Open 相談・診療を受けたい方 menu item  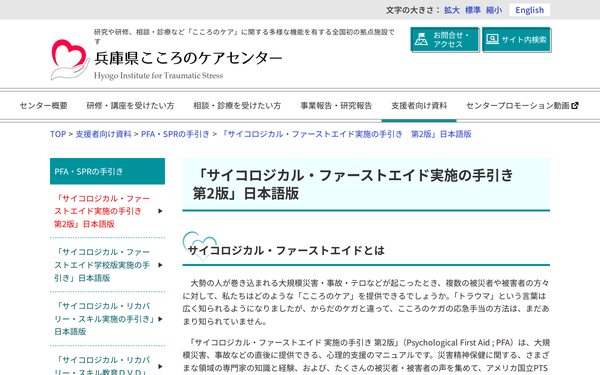(x=237, y=106)
